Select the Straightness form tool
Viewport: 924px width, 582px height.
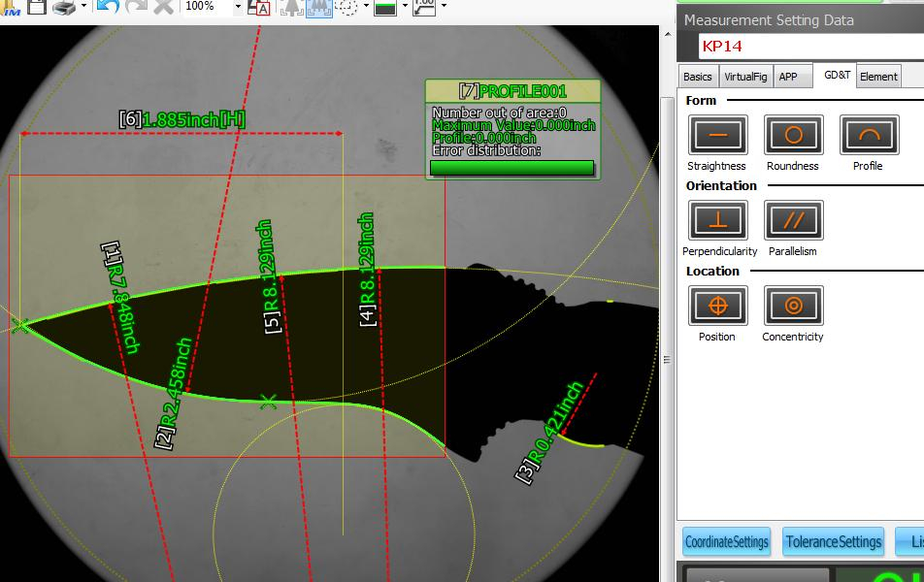coord(717,135)
